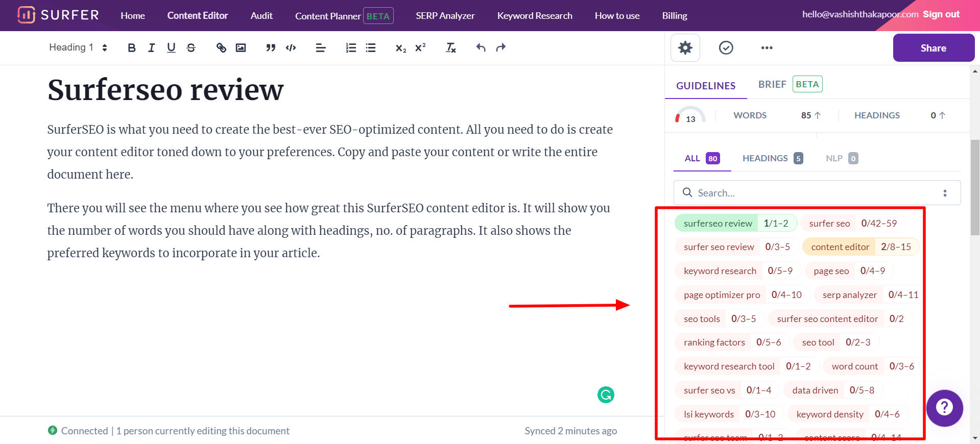Viewport: 980px width, 444px height.
Task: Open the Audit page
Action: (261, 16)
